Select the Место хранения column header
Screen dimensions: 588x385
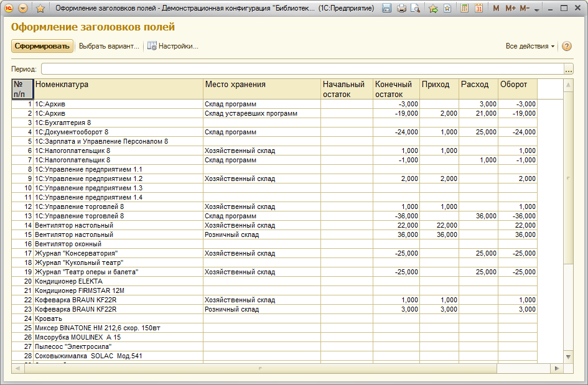coord(262,89)
